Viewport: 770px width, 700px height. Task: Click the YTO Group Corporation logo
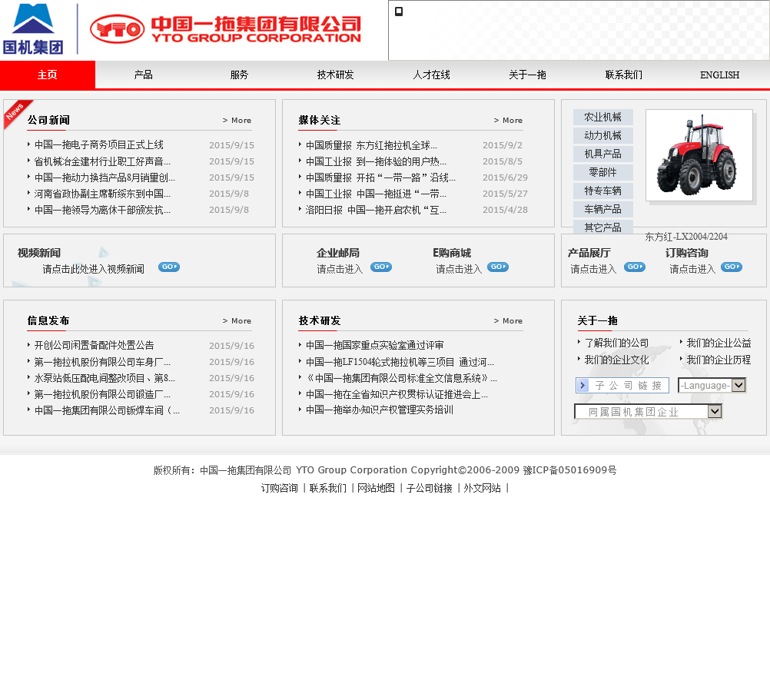225,29
